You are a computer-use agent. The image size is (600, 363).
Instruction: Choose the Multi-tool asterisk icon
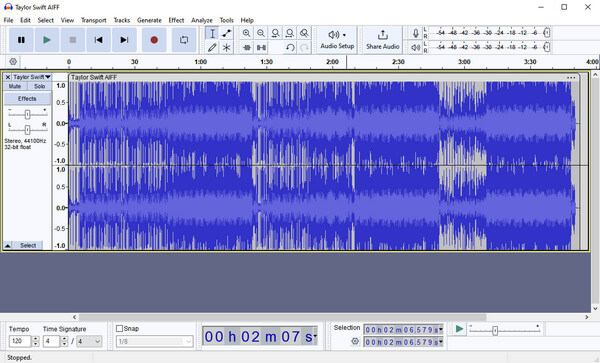click(x=227, y=47)
